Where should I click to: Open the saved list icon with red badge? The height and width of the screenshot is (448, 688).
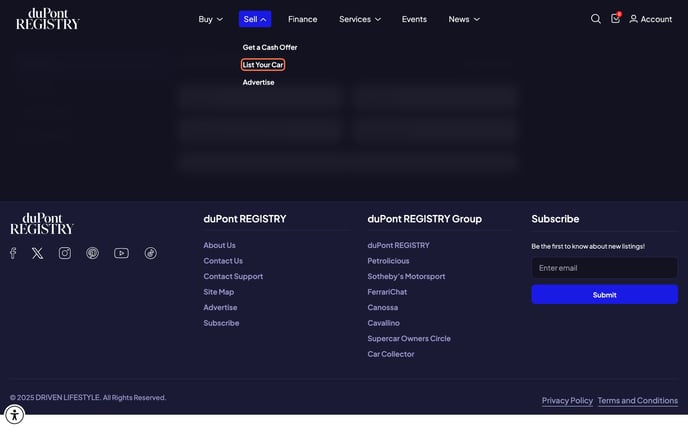[x=616, y=18]
